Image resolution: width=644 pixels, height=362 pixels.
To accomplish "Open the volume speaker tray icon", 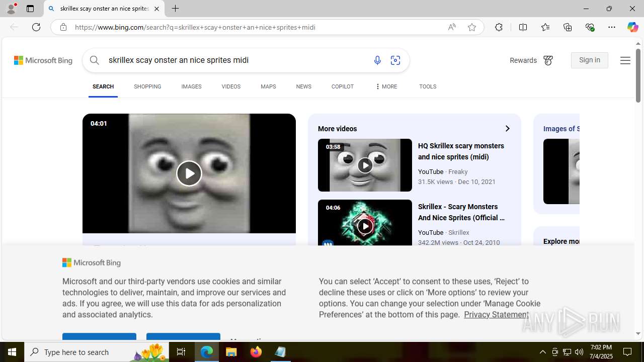I will pyautogui.click(x=579, y=352).
